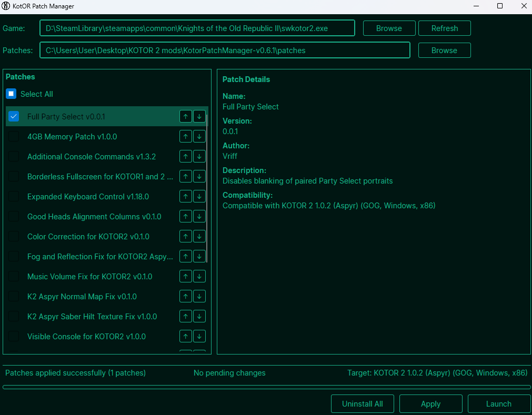This screenshot has width=532, height=415.
Task: Move Full Party Select patch up
Action: coord(186,116)
